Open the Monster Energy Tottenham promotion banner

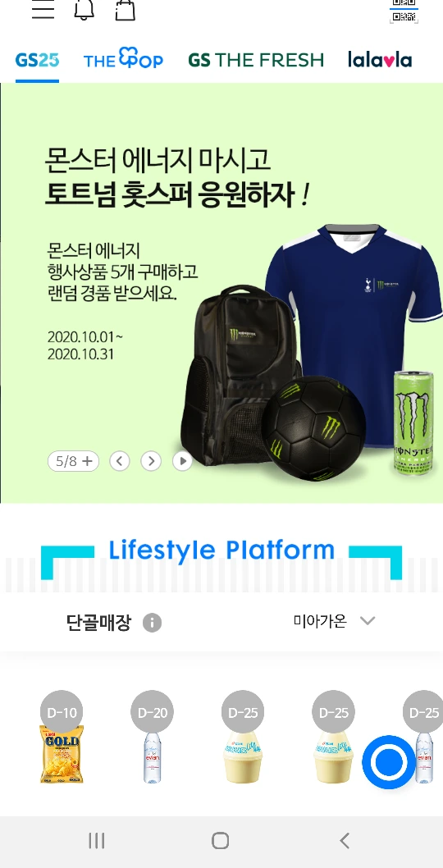tap(221, 293)
